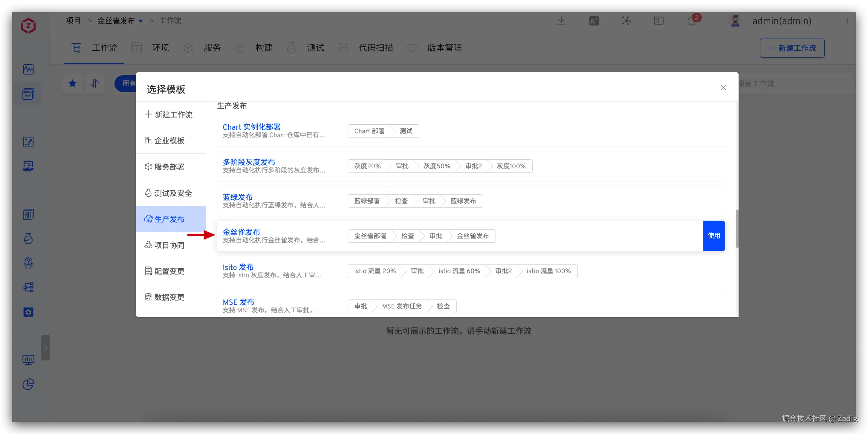This screenshot has width=868, height=434.
Task: Switch to the 环境 tab
Action: tap(150, 48)
